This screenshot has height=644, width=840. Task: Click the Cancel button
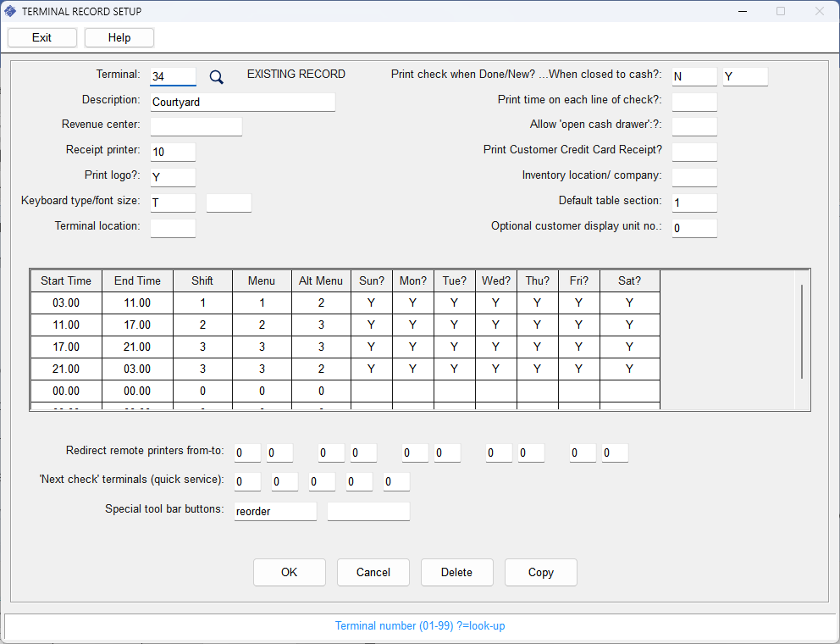pos(373,572)
